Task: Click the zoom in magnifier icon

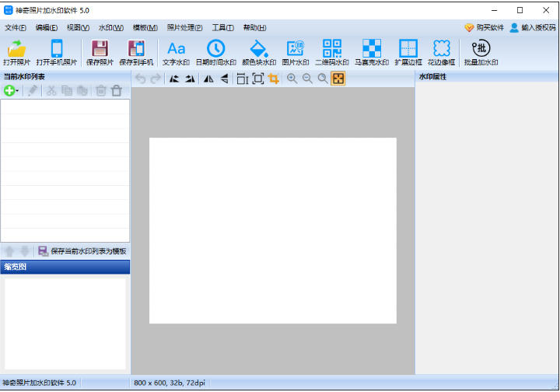Action: [x=292, y=79]
